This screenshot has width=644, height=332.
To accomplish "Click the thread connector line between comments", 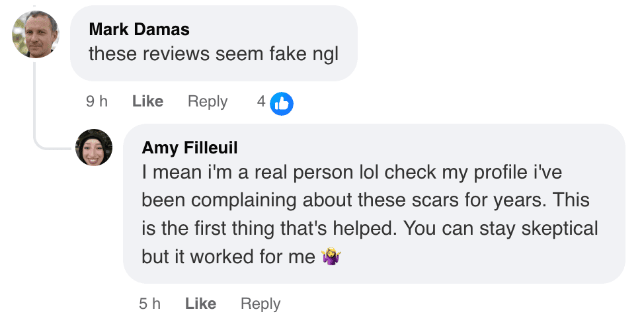I will 36,112.
